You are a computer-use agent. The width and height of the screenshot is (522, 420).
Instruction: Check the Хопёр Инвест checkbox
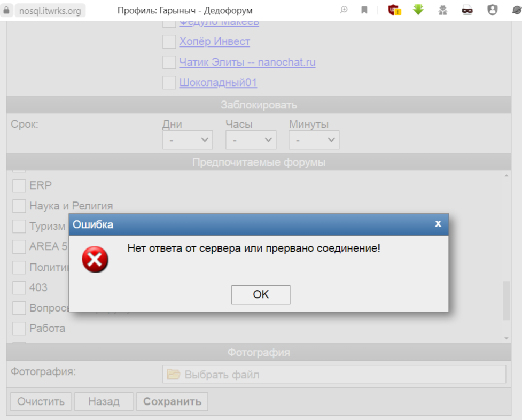coord(169,42)
